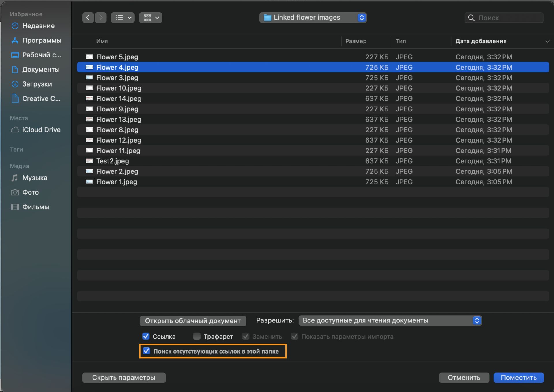554x392 pixels.
Task: Sort by the Размер column header
Action: coord(356,41)
